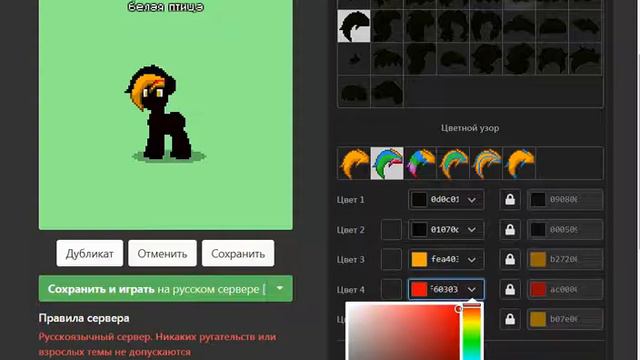Screen dimensions: 640x360
Task: Click the locked outline color field 00050
Action: pyautogui.click(x=565, y=230)
